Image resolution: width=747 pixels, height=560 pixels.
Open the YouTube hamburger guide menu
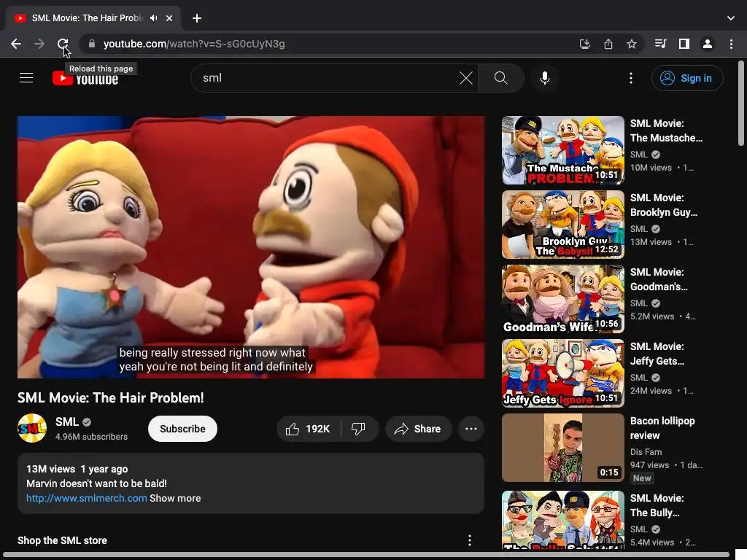tap(26, 78)
